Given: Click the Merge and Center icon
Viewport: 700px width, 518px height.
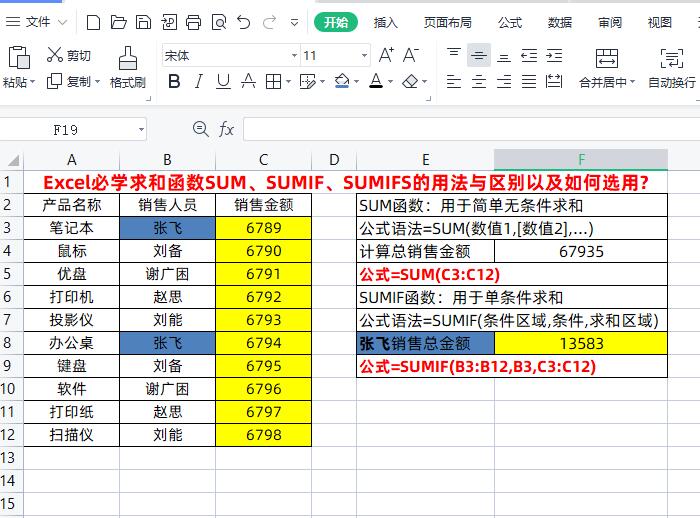Looking at the screenshot, I should pos(607,58).
